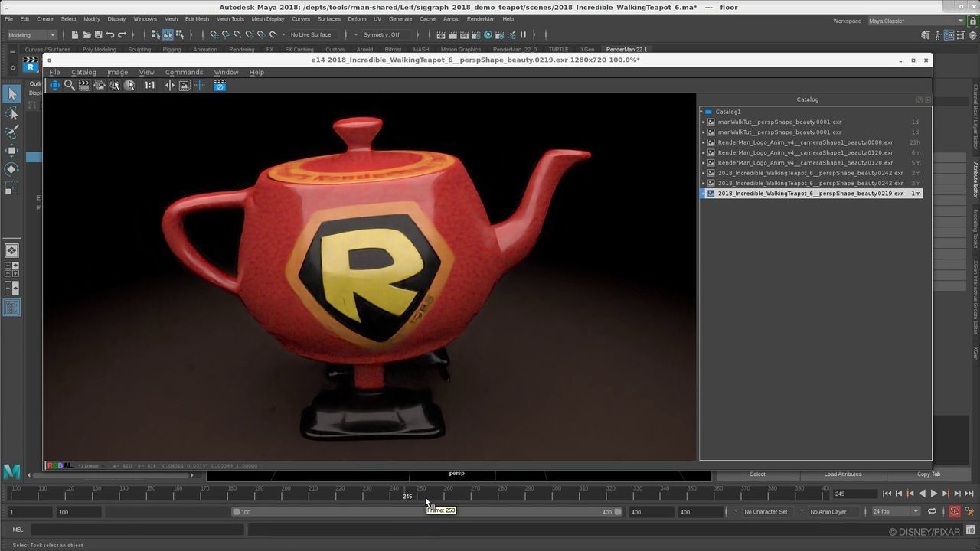Jump to the end of the playback range

click(969, 494)
